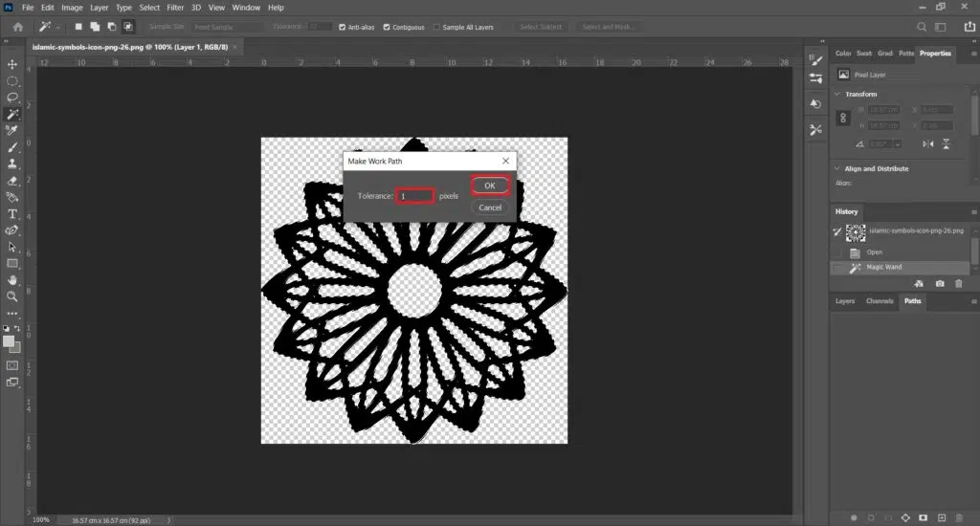Viewport: 980px width, 526px height.
Task: Switch to the Layers tab
Action: pos(845,301)
